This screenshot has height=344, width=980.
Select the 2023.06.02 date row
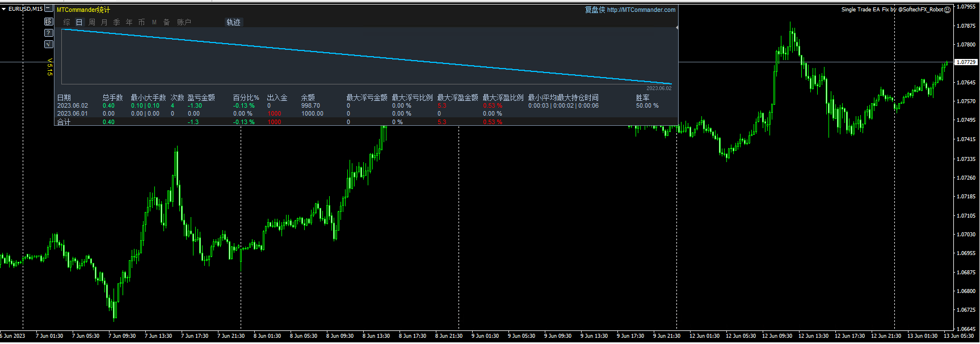tap(73, 105)
